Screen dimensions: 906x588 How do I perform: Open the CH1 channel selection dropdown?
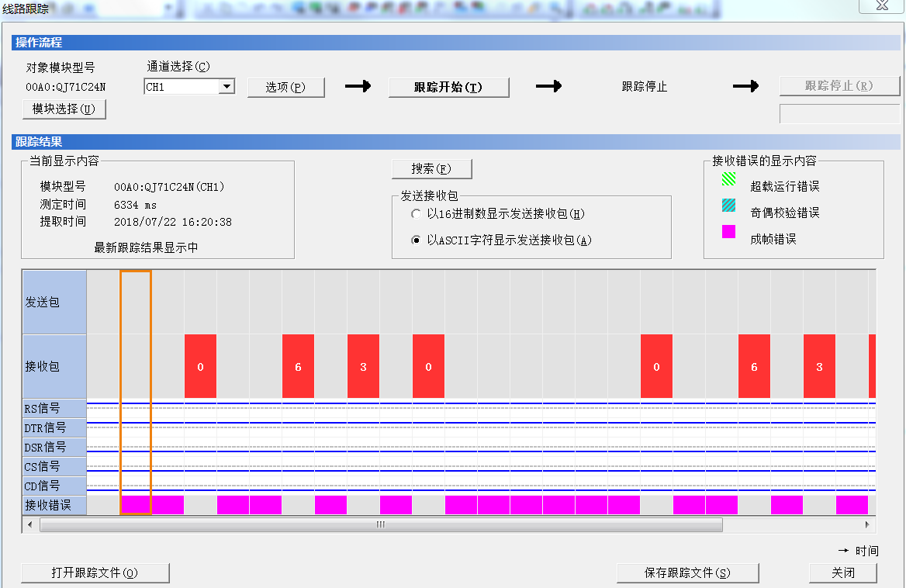[x=226, y=87]
